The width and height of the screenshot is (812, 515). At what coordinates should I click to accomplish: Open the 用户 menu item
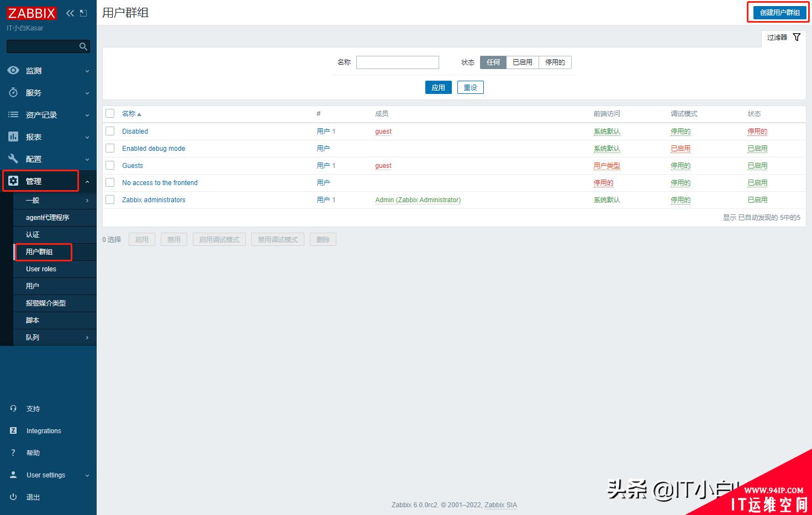pyautogui.click(x=55, y=286)
